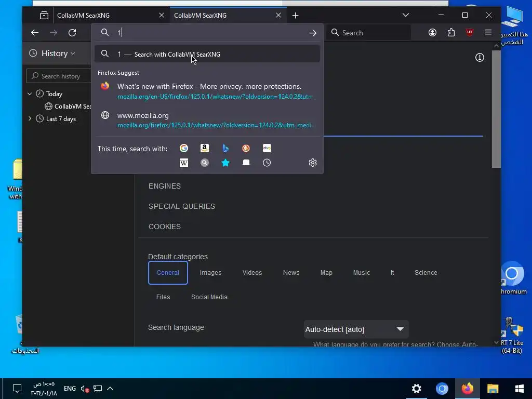Switch to first CollabVM SearXNG tab
Screen dimensions: 532x399
tap(105, 15)
